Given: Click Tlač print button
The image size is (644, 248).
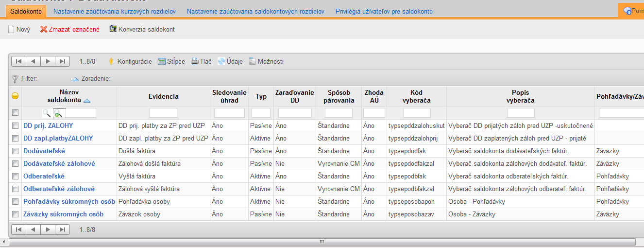Looking at the screenshot, I should click(x=201, y=61).
